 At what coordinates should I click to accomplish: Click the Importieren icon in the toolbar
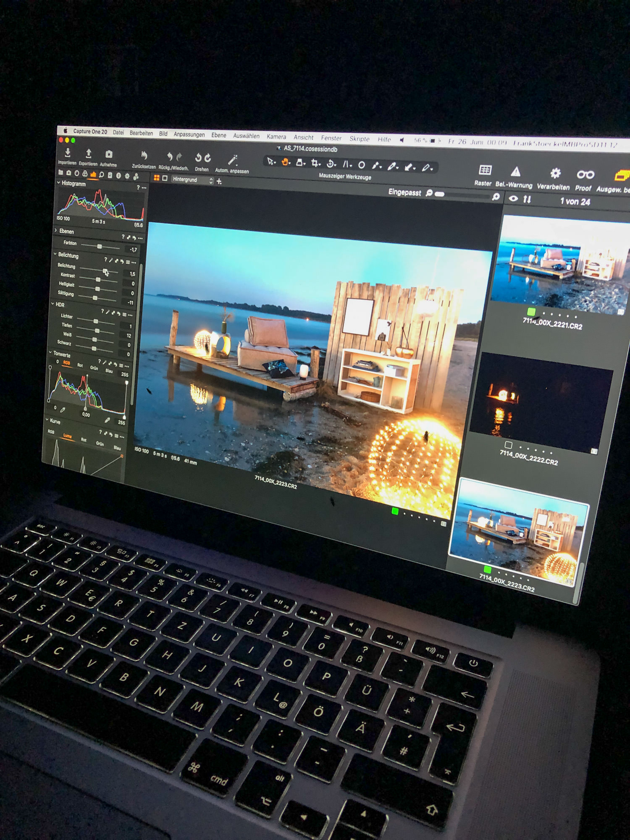68,153
